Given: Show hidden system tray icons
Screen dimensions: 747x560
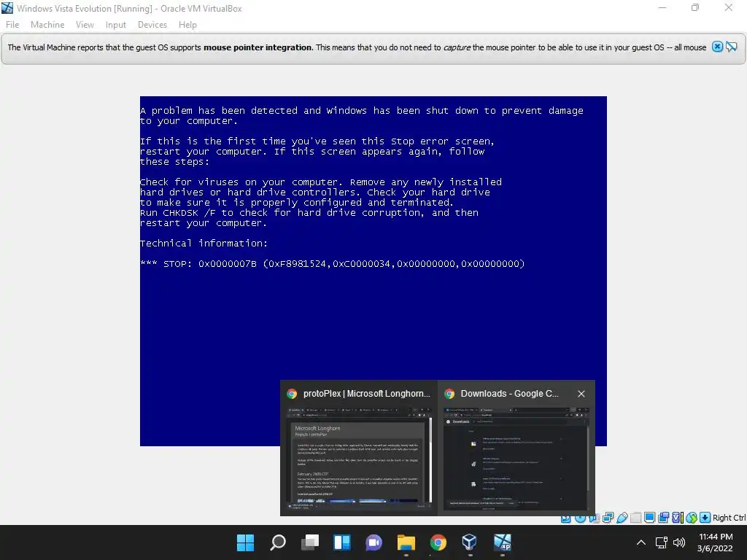Looking at the screenshot, I should click(641, 542).
